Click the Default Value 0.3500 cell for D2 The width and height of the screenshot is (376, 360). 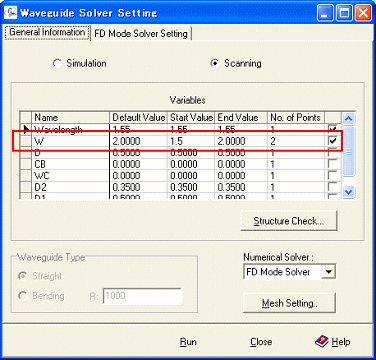pos(138,187)
